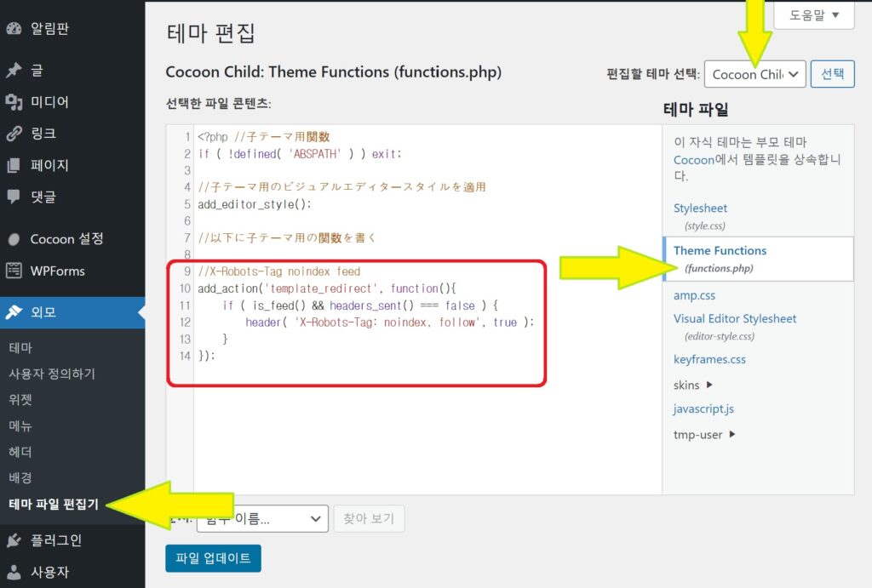Click the 파일 업데이트 button
This screenshot has height=588, width=872.
[213, 558]
